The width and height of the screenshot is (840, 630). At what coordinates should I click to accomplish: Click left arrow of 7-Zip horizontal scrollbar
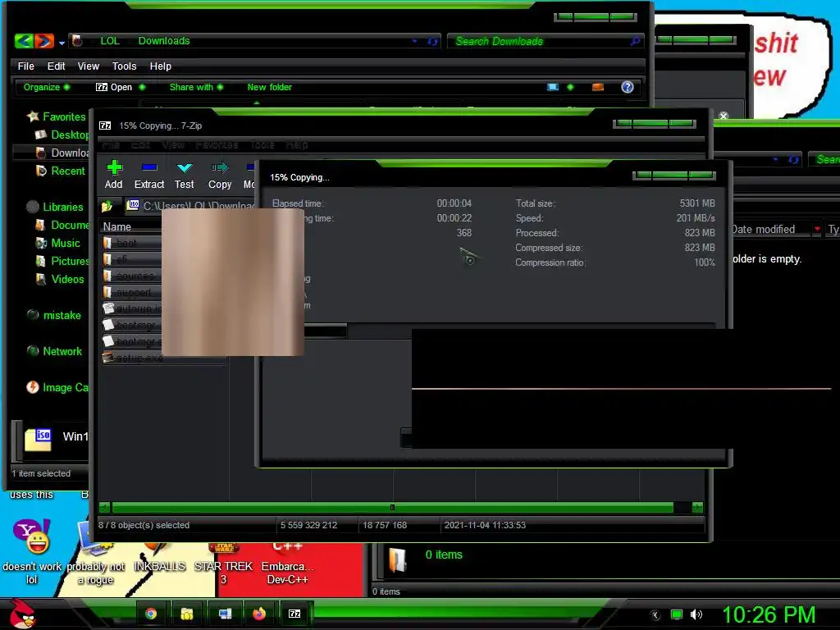(105, 507)
